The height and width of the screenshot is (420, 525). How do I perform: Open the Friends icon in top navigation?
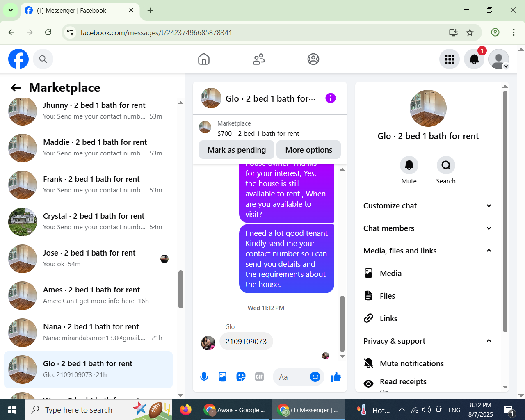(x=259, y=59)
